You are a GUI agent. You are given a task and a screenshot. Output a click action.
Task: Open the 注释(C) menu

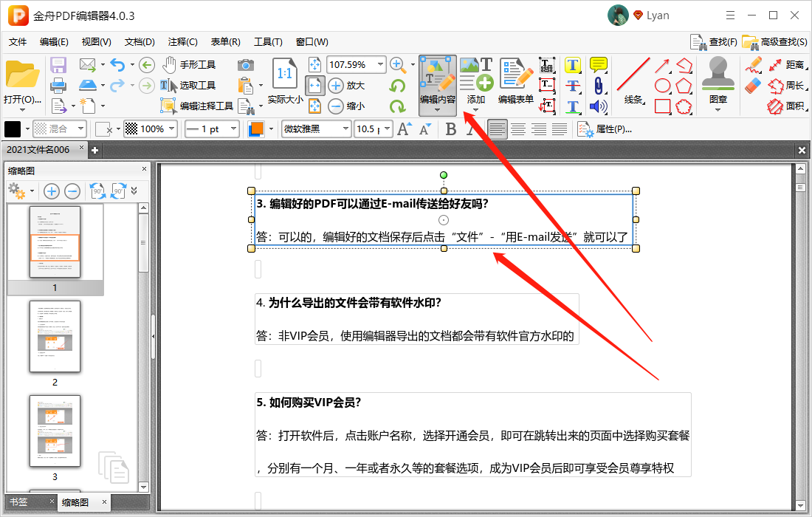click(x=183, y=42)
